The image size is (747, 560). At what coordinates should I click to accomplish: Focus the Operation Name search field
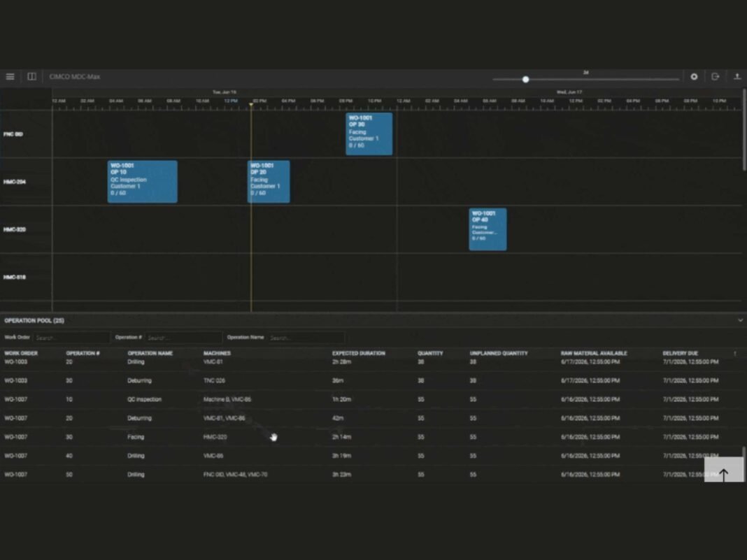pos(306,338)
